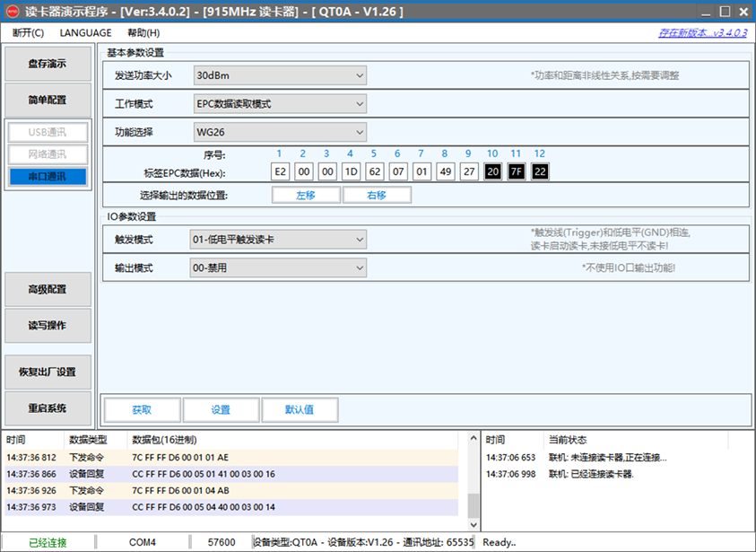Select the 串口通讯 communication option
Screen dimensions: 756x552
pos(47,177)
